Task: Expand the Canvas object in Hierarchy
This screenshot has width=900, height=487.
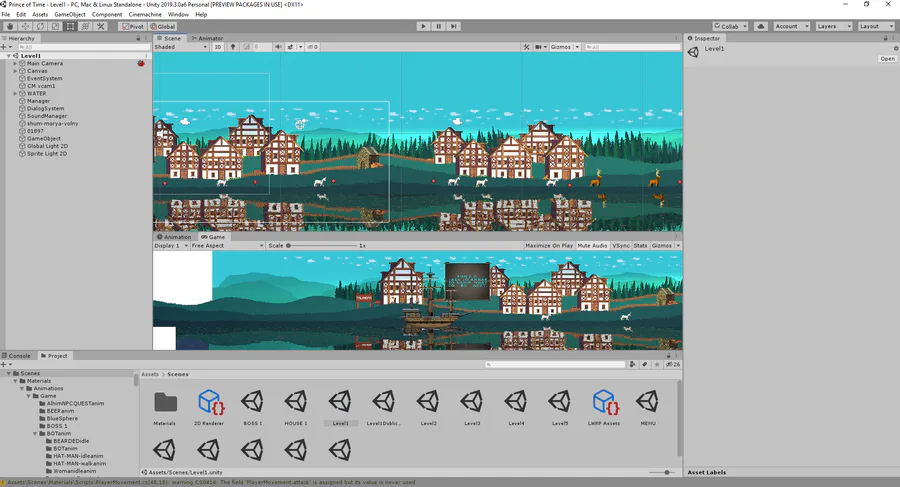Action: click(x=15, y=71)
